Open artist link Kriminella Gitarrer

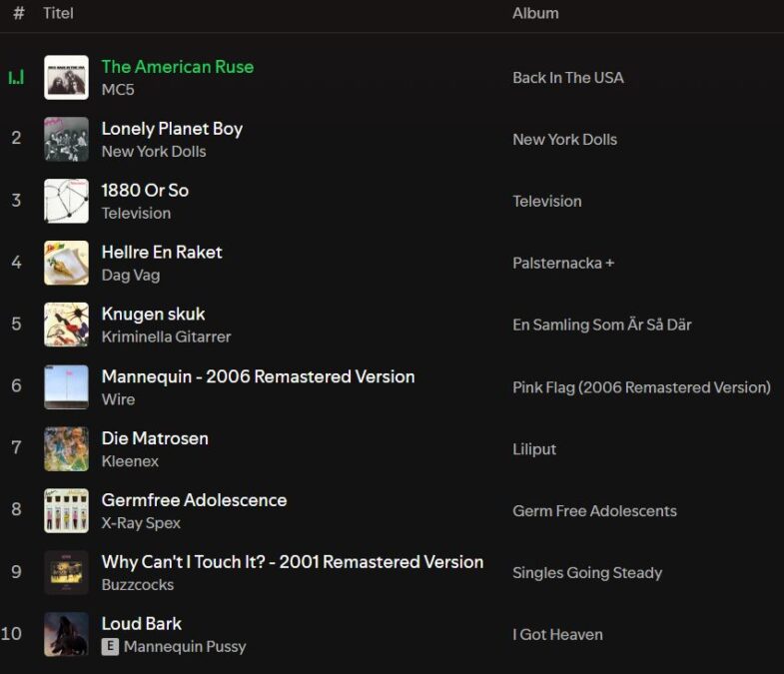(x=166, y=337)
